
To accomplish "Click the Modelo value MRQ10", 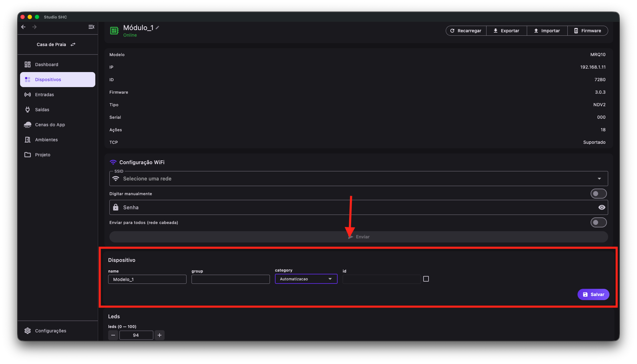I will coord(598,55).
